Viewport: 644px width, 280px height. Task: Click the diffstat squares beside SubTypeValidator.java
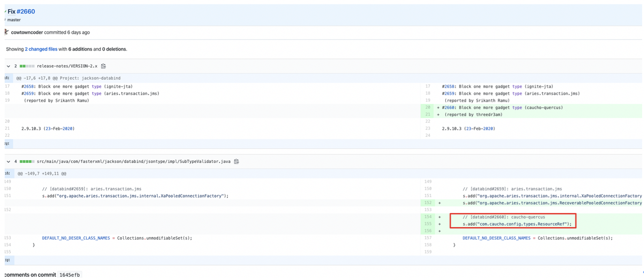click(27, 162)
